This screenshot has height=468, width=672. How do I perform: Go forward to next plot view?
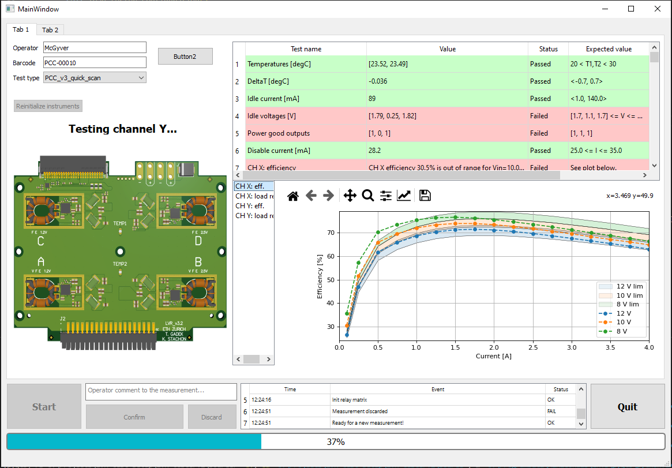pyautogui.click(x=328, y=196)
